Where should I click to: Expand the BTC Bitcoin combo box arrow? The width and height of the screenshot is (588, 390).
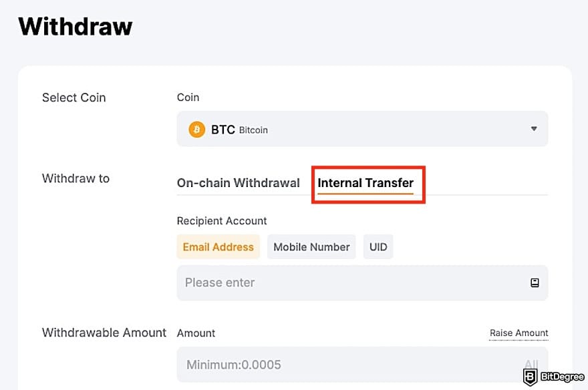pos(533,129)
